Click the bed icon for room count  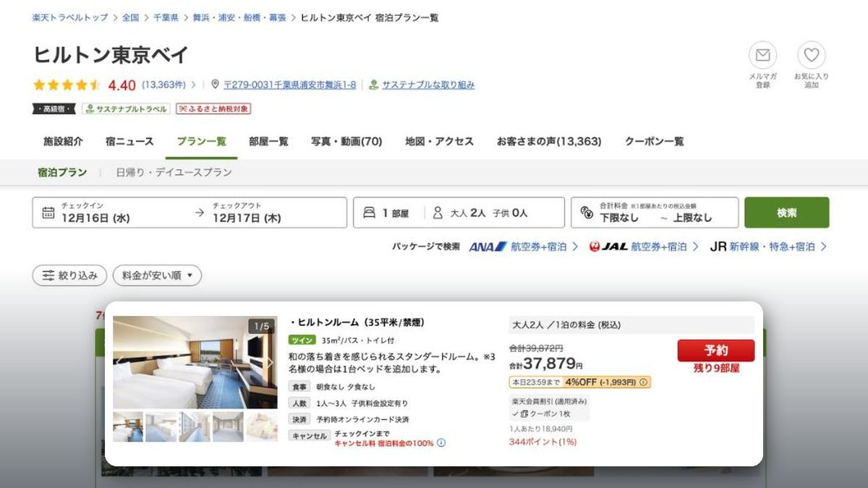(x=369, y=213)
